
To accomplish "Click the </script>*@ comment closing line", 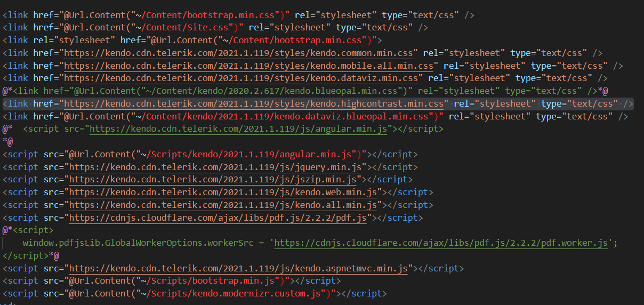I will coord(30,255).
